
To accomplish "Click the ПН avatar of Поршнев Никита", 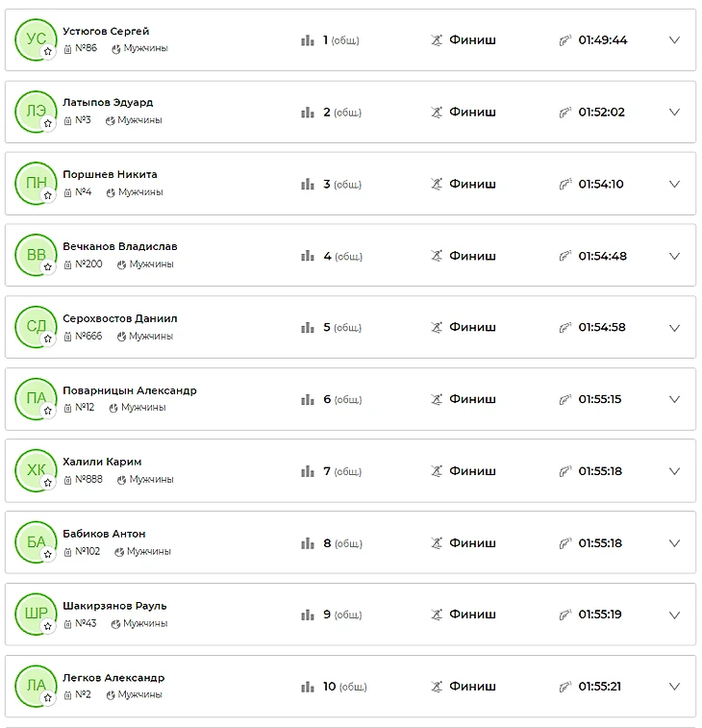I will [36, 183].
